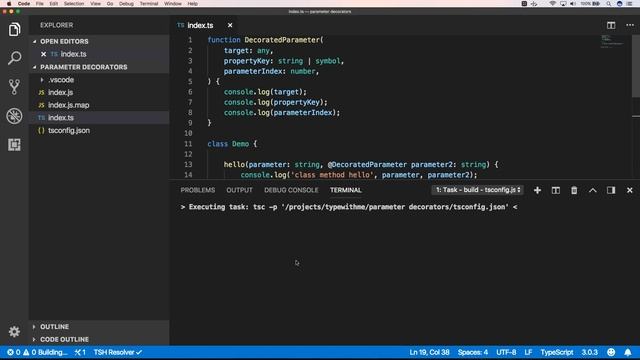Open the Debug view in activity bar
The image size is (640, 360).
tap(14, 116)
